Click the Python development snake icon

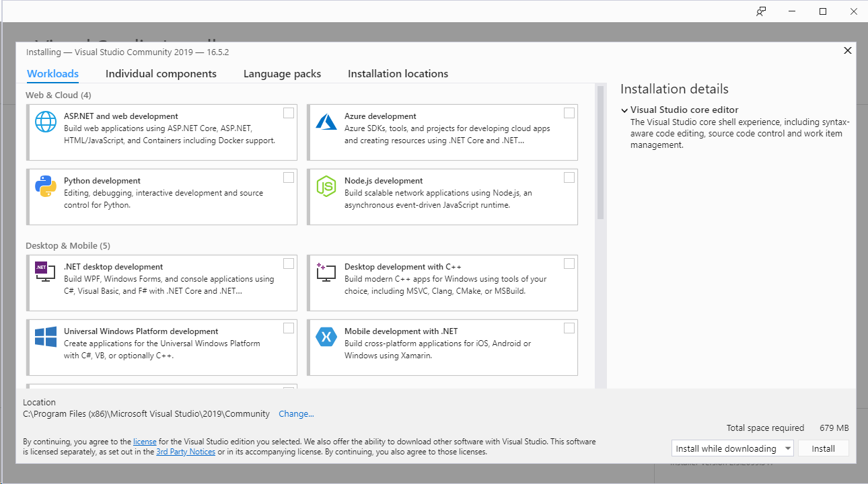coord(46,186)
